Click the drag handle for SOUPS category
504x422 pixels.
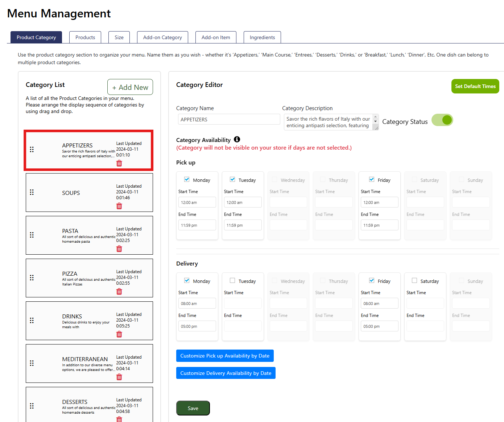[32, 192]
